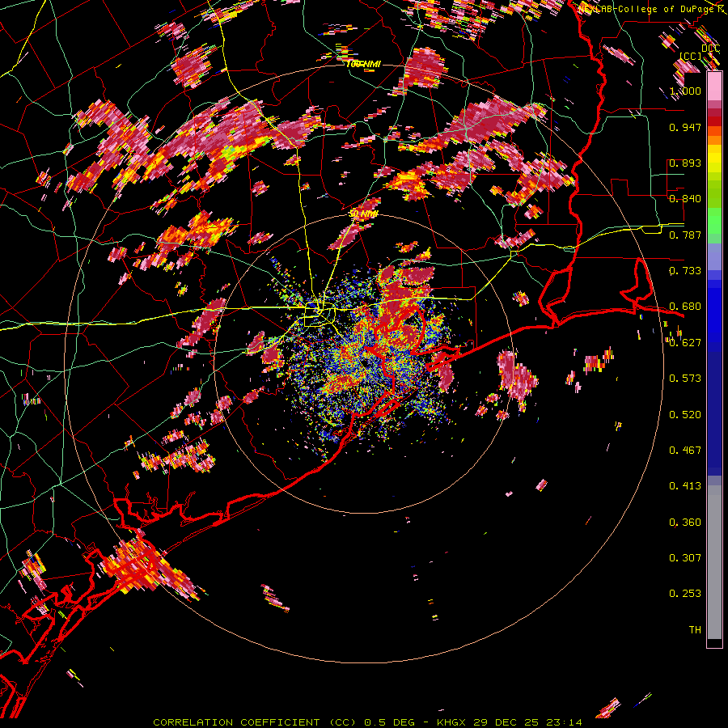Viewport: 728px width, 728px height.
Task: Click the [CC] legend heading
Action: 691,56
